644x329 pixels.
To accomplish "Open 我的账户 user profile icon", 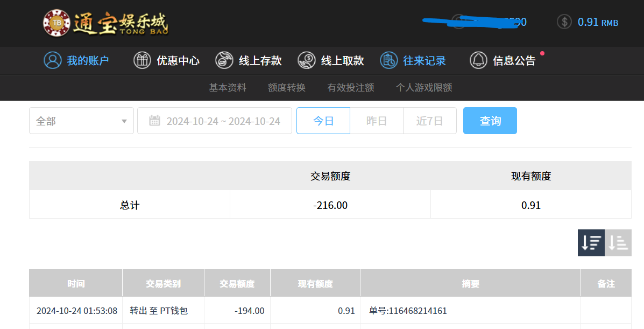I will (x=53, y=60).
